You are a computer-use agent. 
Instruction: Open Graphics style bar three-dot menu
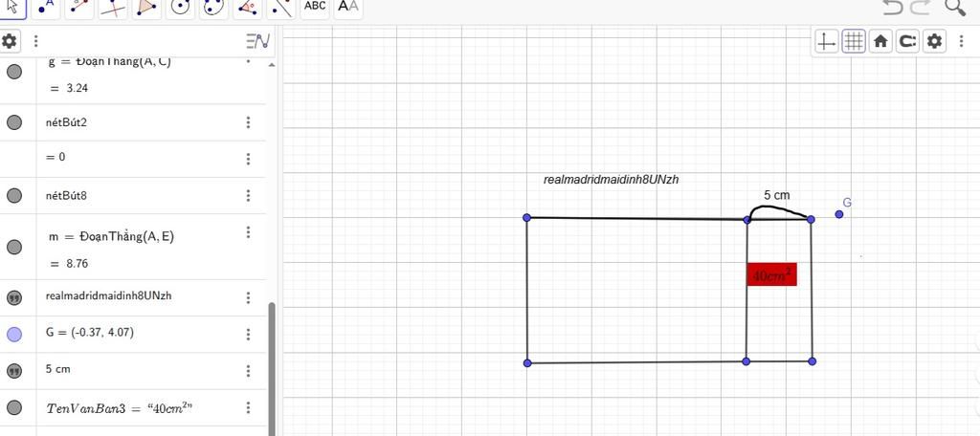pos(961,42)
